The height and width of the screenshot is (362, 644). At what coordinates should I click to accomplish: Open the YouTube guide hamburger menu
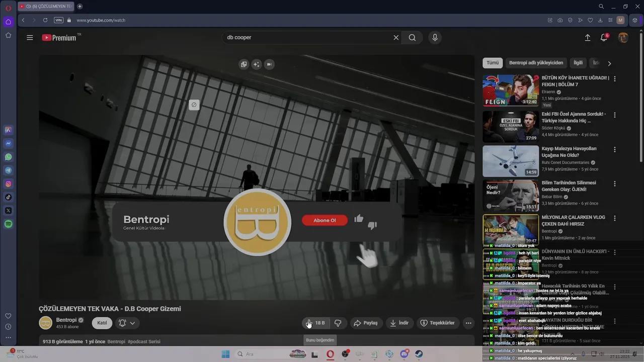(30, 38)
